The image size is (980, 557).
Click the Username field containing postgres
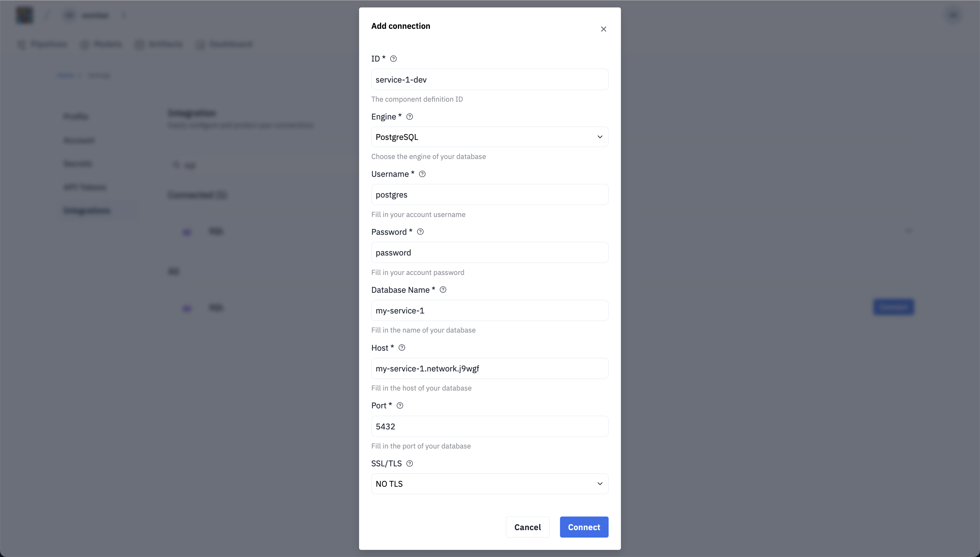click(489, 195)
